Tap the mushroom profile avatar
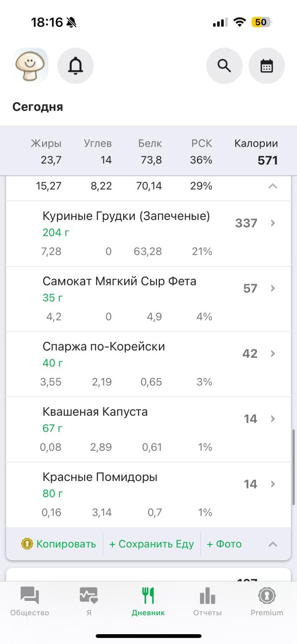The image size is (297, 644). [31, 65]
